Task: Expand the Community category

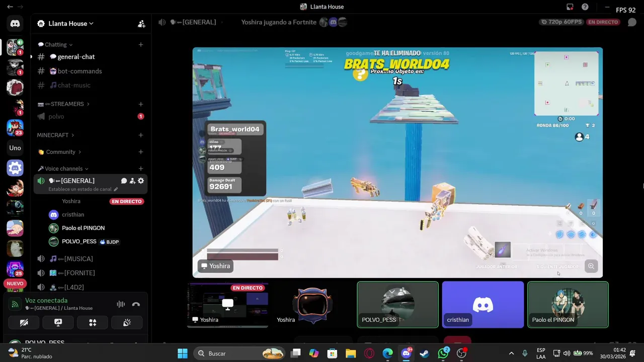Action: [60, 152]
